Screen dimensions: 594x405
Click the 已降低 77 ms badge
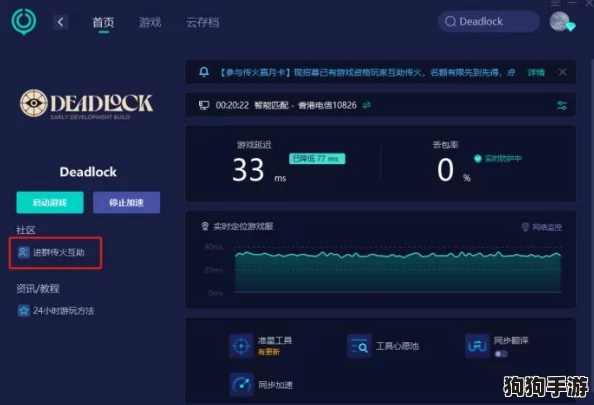point(317,158)
